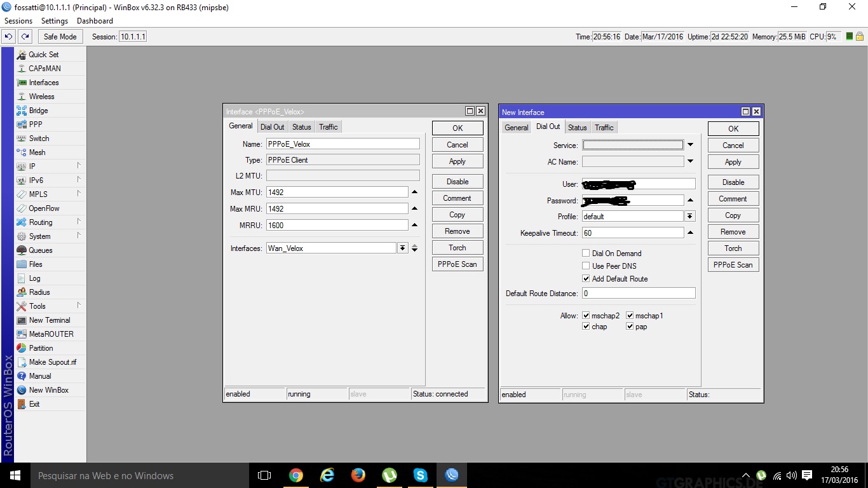Click the undo arrow icon in toolbar
This screenshot has height=488, width=868.
9,37
